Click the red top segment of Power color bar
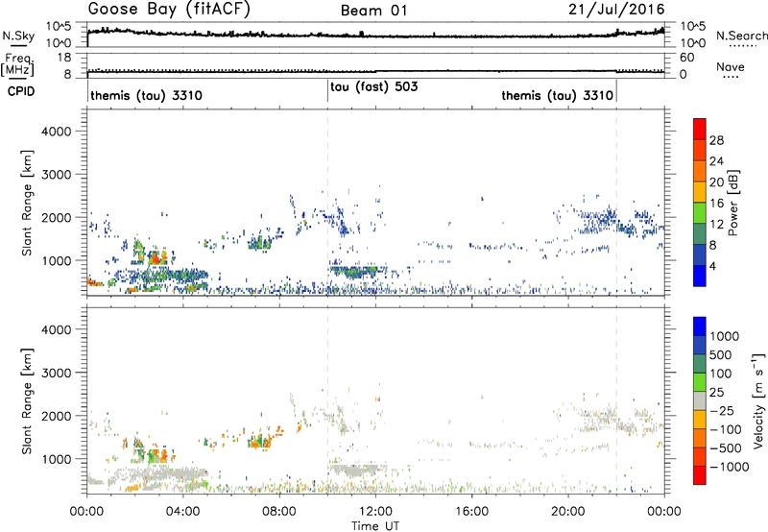 click(700, 129)
